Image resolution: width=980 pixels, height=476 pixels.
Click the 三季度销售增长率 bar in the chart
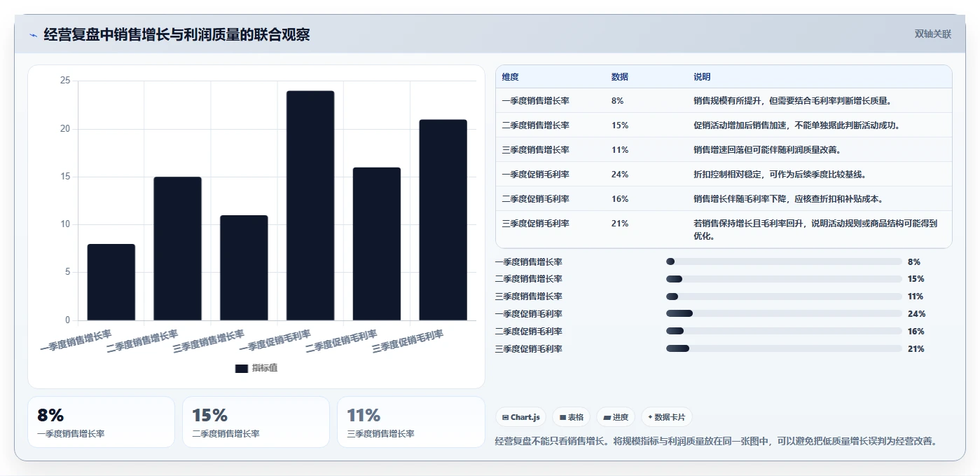pyautogui.click(x=244, y=268)
